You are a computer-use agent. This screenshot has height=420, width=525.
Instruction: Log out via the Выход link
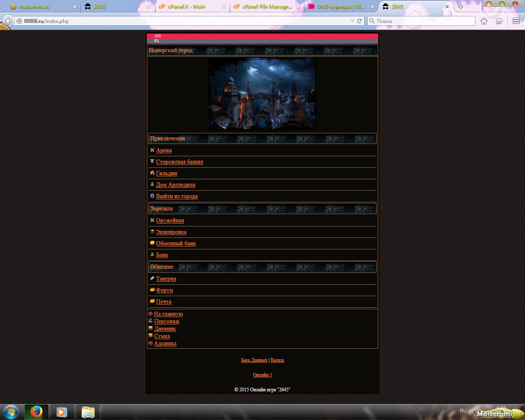click(x=277, y=360)
